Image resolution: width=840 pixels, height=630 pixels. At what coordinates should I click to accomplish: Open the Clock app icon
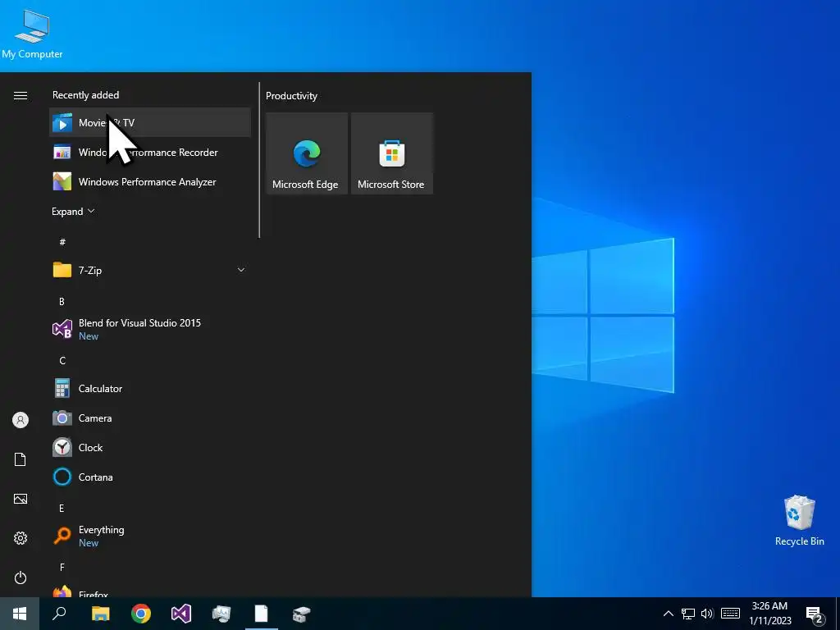pyautogui.click(x=62, y=447)
